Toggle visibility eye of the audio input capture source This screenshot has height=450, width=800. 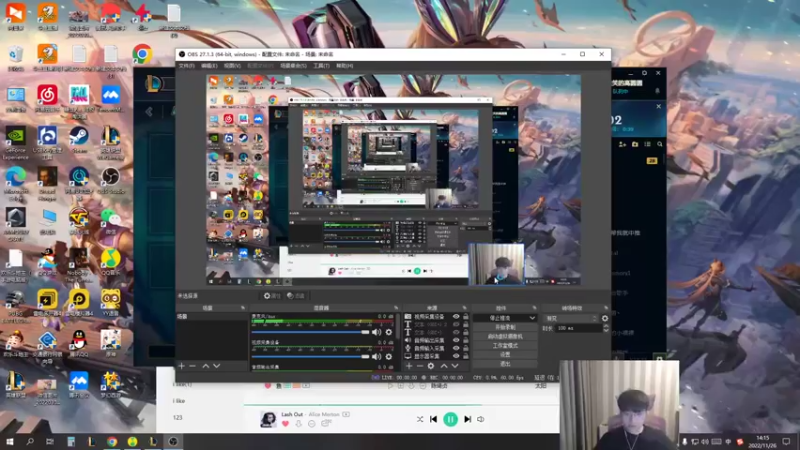pos(456,348)
